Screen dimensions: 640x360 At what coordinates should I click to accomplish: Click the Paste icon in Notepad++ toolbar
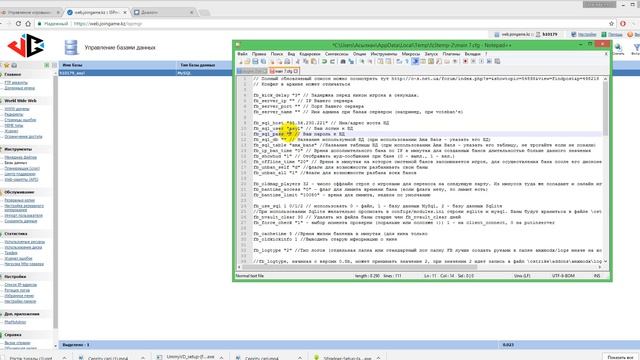click(313, 61)
